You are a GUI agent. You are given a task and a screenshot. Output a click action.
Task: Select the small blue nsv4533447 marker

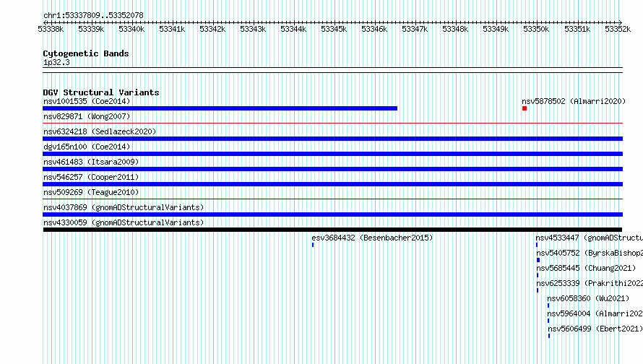tap(537, 245)
